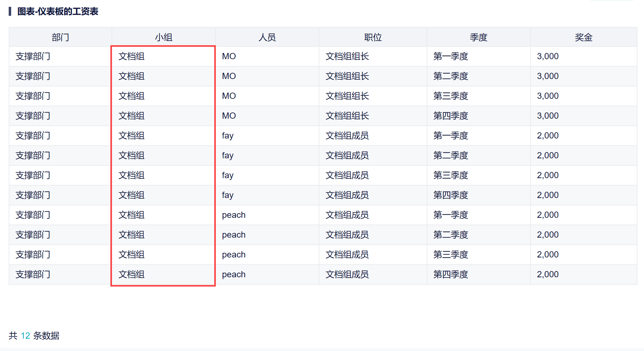Image resolution: width=644 pixels, height=351 pixels.
Task: Click 支撑部门 cell in first row
Action: point(33,56)
